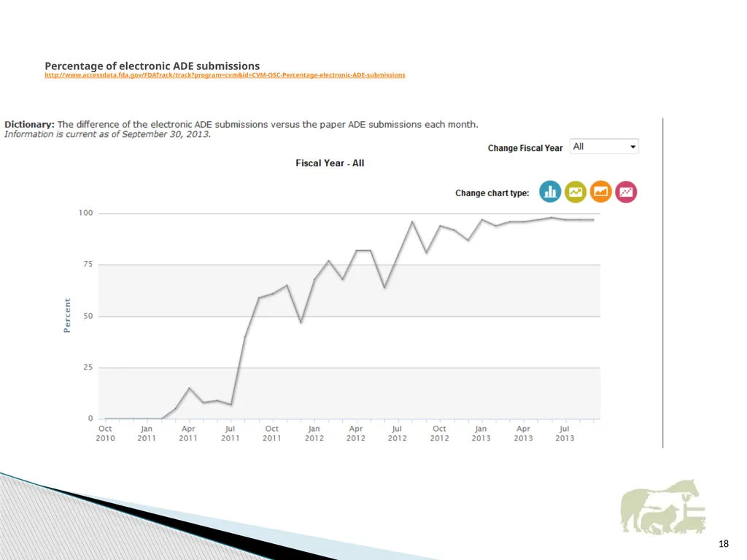Click the 'Fiscal Year - All' chart title
The height and width of the screenshot is (560, 747).
click(330, 163)
